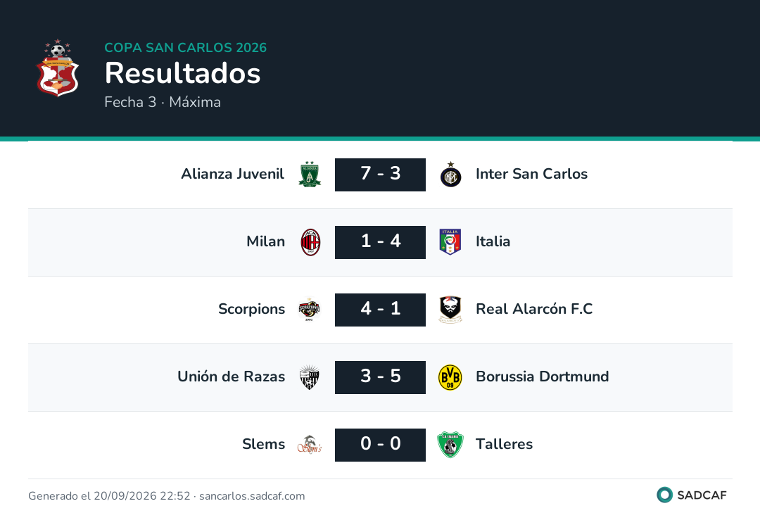760x532 pixels.
Task: Click the 3 - 5 score box
Action: (x=381, y=377)
